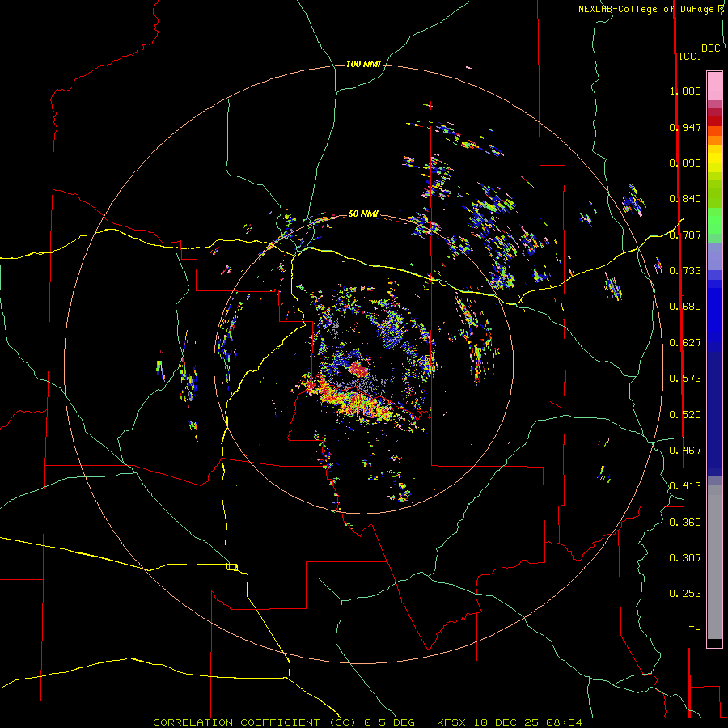Select the 0.733 scale value
Image resolution: width=728 pixels, height=728 pixels.
pyautogui.click(x=685, y=271)
